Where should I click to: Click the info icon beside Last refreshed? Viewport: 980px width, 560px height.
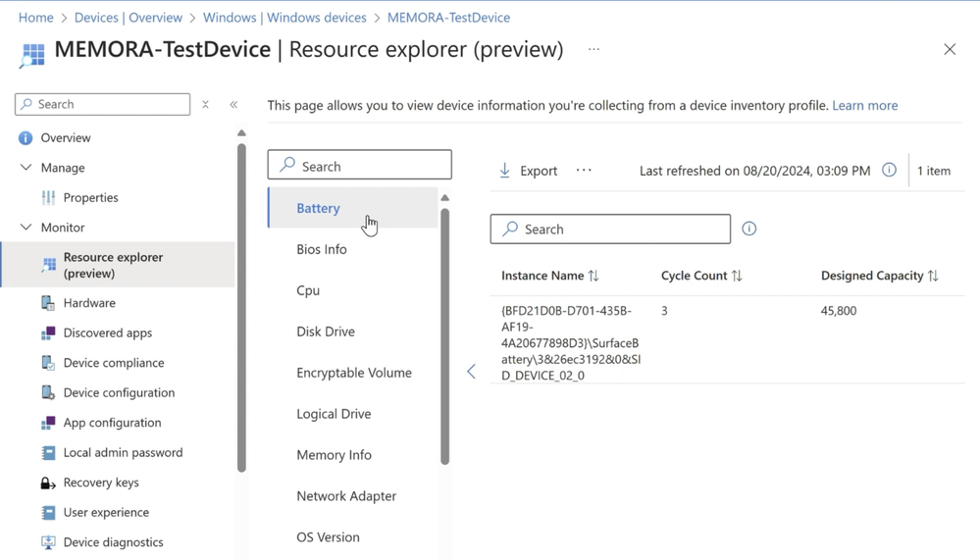click(x=889, y=170)
